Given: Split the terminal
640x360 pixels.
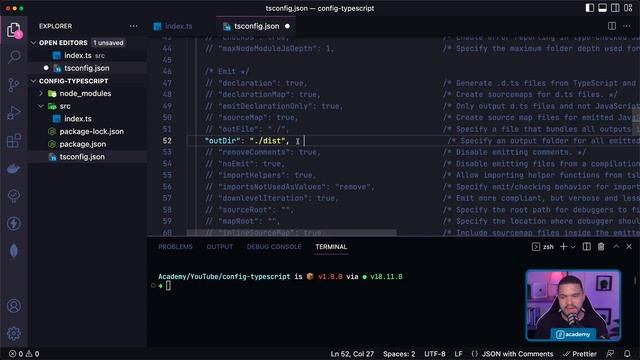Looking at the screenshot, I should [x=587, y=247].
